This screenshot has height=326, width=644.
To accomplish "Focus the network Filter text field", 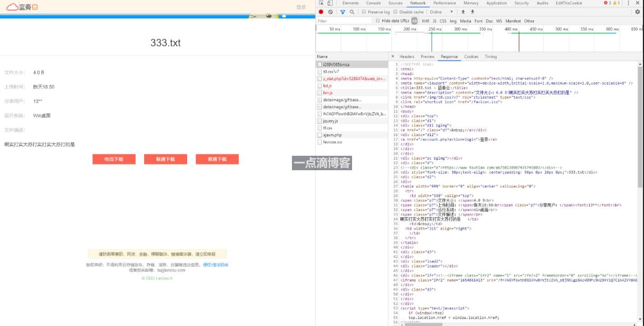I will click(x=344, y=21).
